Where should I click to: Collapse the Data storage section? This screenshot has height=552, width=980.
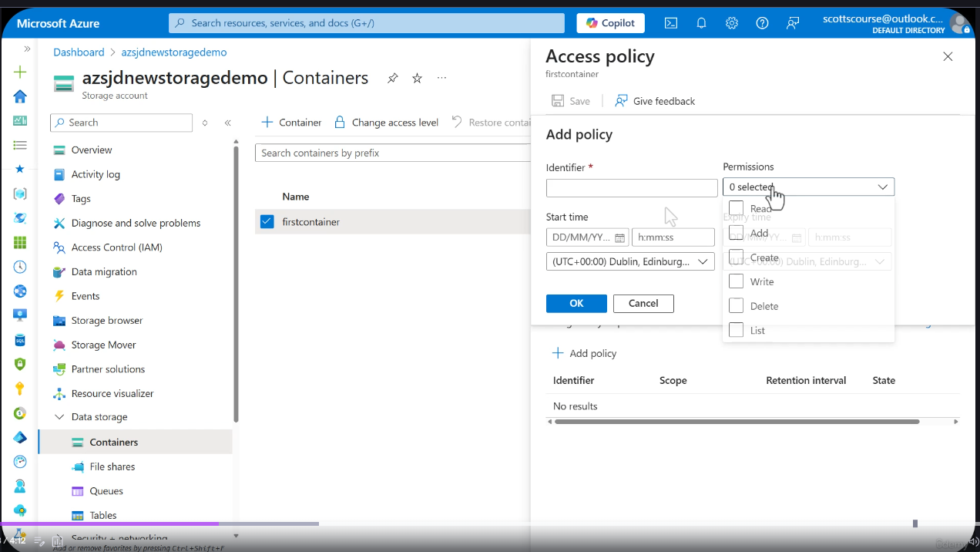(59, 416)
